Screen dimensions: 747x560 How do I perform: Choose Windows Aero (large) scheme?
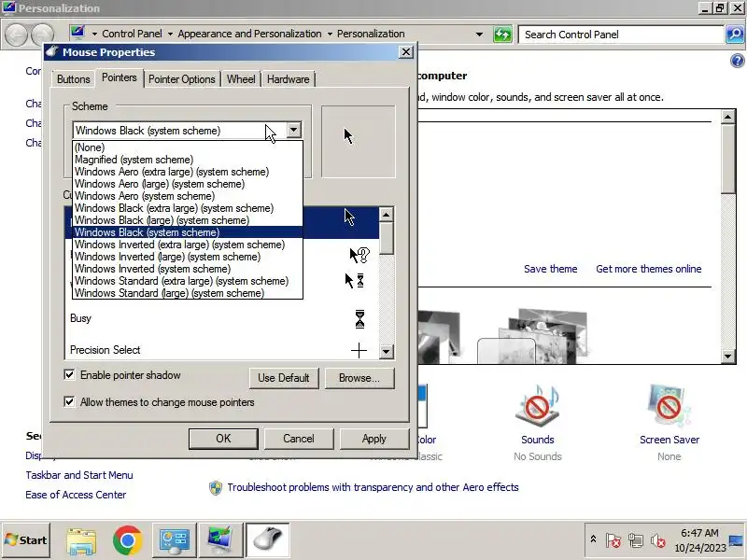pos(188,184)
